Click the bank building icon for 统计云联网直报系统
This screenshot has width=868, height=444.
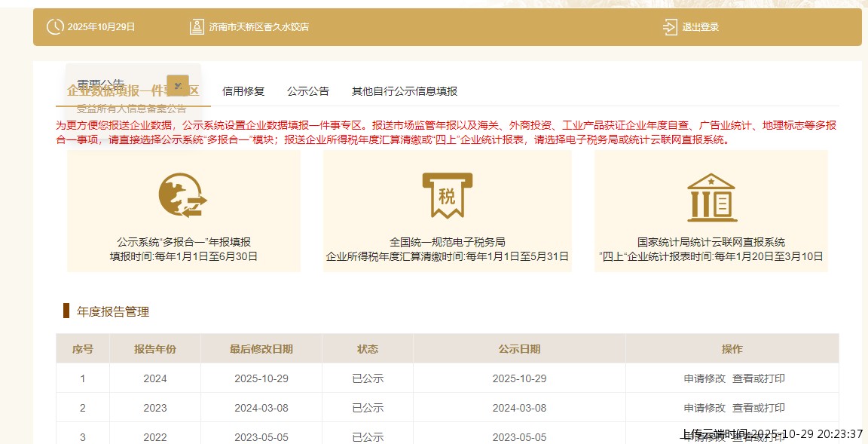point(713,195)
